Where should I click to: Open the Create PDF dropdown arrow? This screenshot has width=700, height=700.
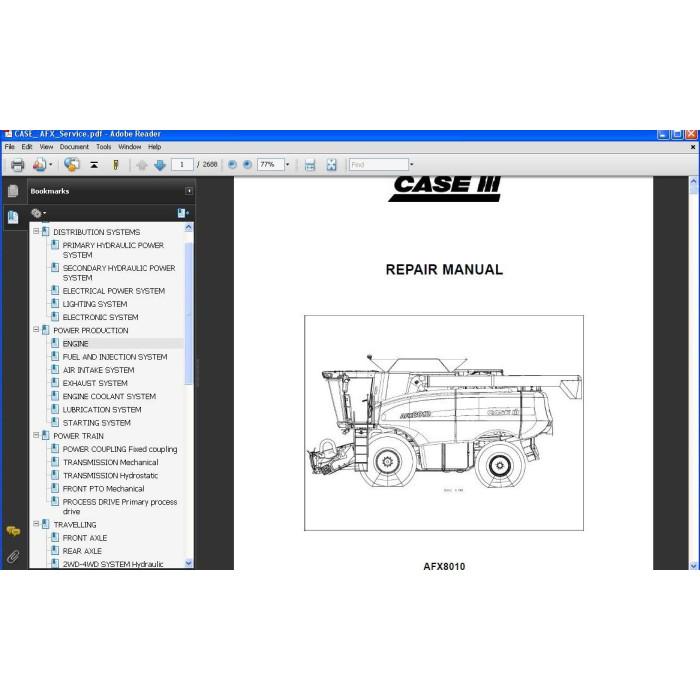point(50,165)
